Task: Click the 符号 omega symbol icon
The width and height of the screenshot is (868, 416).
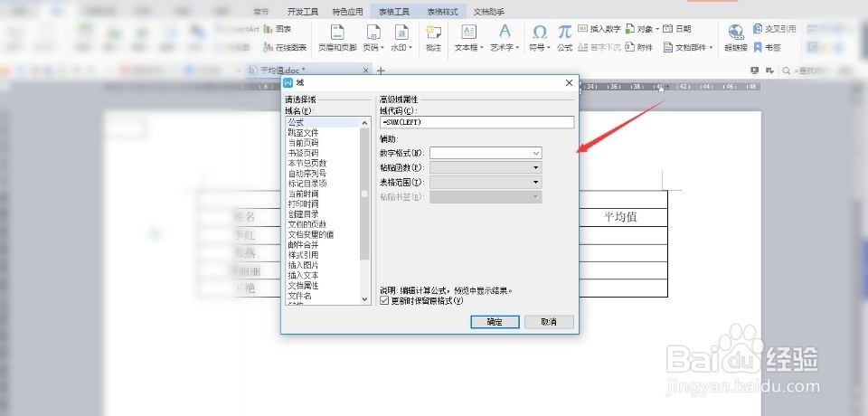Action: point(539,32)
